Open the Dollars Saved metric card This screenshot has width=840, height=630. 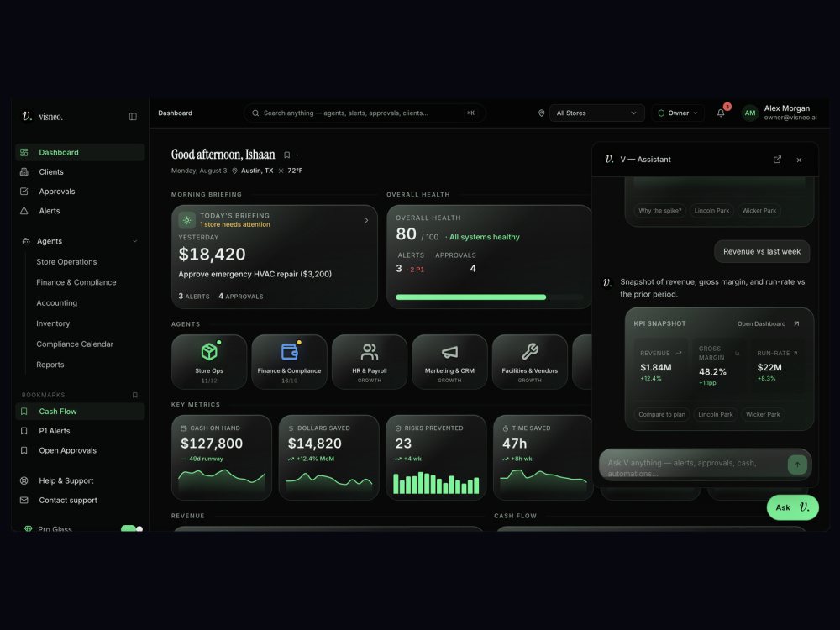pyautogui.click(x=328, y=458)
